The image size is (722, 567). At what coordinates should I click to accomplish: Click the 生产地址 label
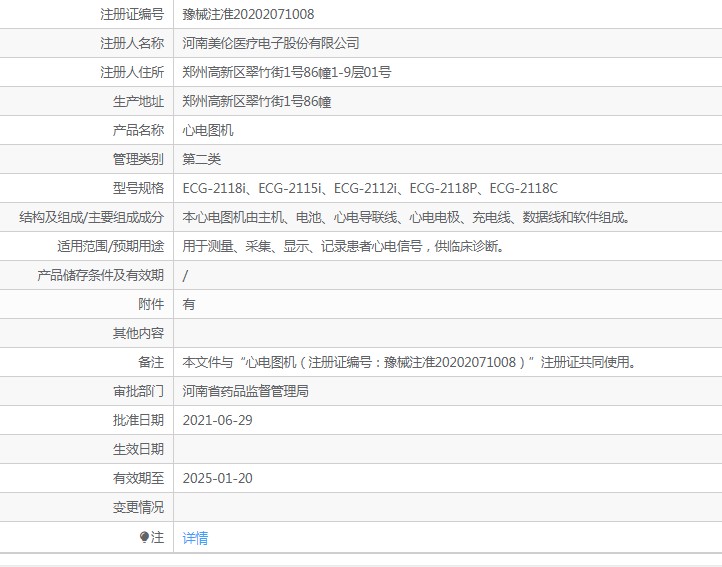pyautogui.click(x=139, y=101)
